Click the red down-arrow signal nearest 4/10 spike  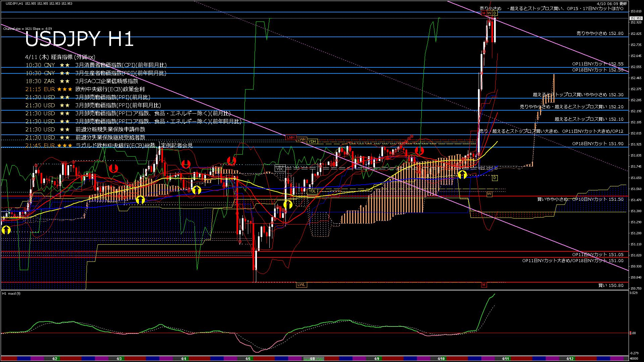pyautogui.click(x=419, y=151)
